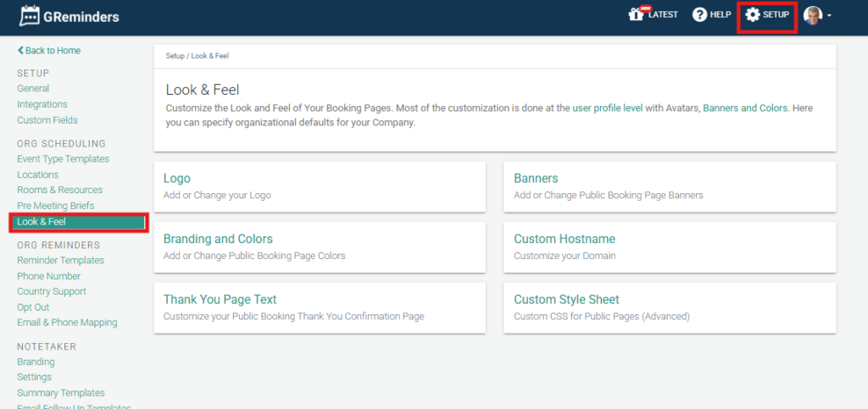Viewport: 868px width, 409px height.
Task: Click the GReminders calendar logo icon
Action: click(x=31, y=16)
